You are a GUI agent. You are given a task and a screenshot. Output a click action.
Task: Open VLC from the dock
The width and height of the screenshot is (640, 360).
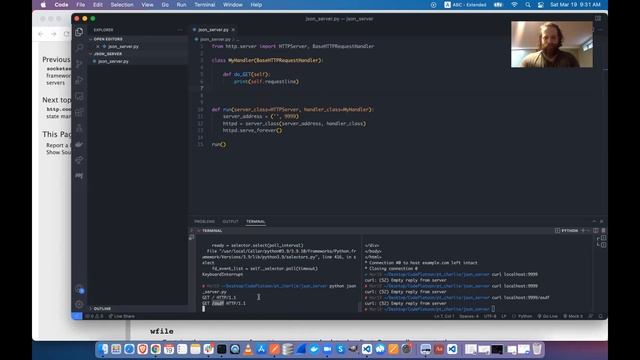(248, 349)
